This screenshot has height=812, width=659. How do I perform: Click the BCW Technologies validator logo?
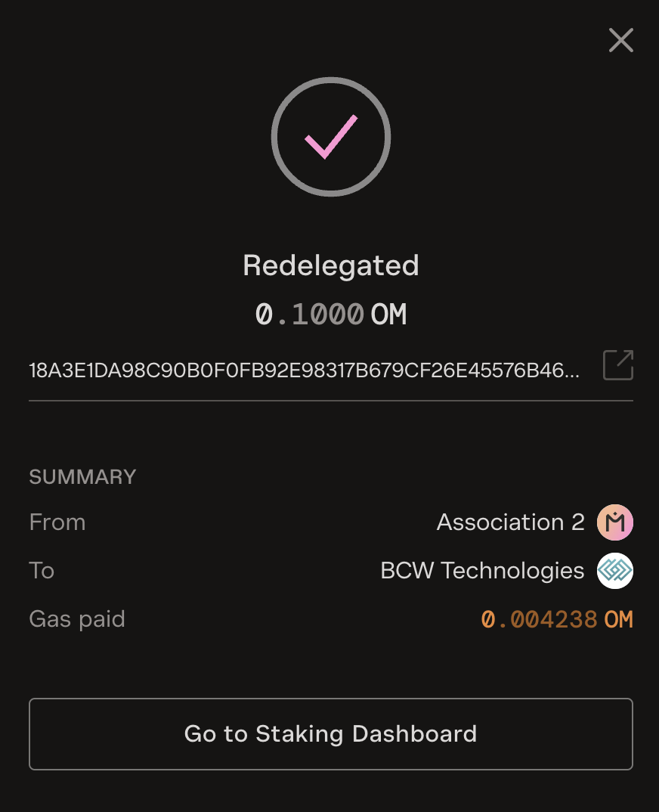pyautogui.click(x=614, y=571)
